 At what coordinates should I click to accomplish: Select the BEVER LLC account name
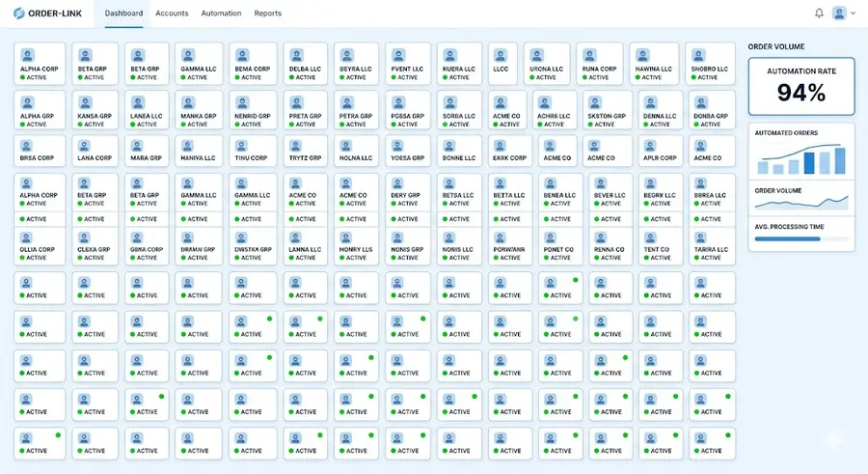[x=610, y=195]
